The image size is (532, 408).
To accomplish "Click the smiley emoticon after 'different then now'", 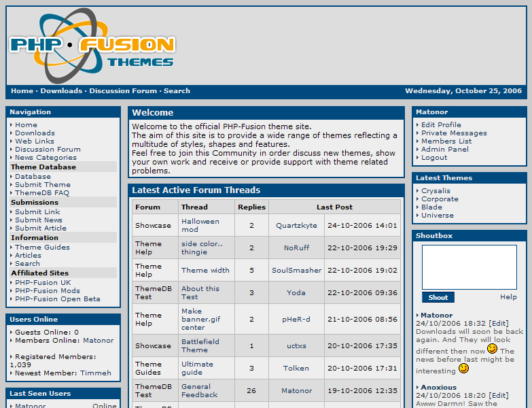I will (x=493, y=349).
